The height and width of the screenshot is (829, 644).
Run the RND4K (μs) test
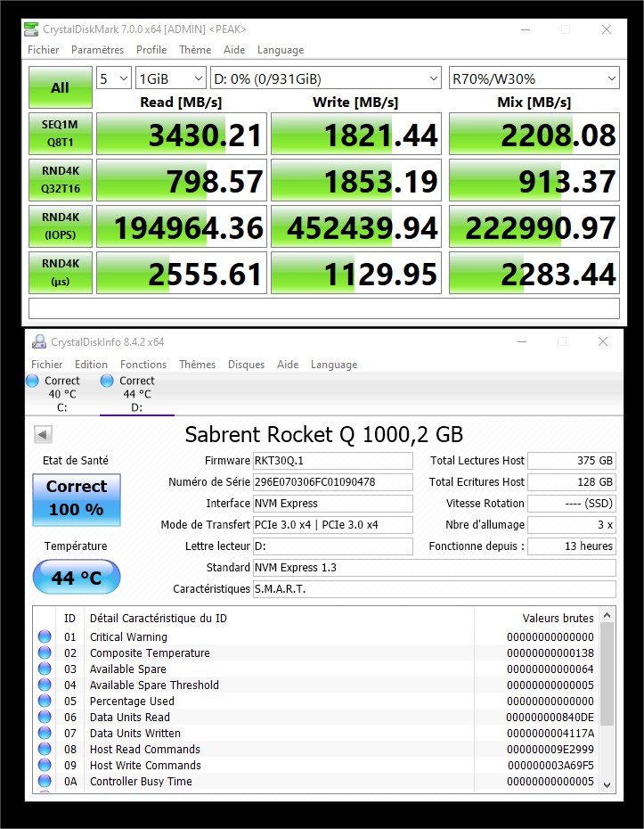pyautogui.click(x=61, y=272)
